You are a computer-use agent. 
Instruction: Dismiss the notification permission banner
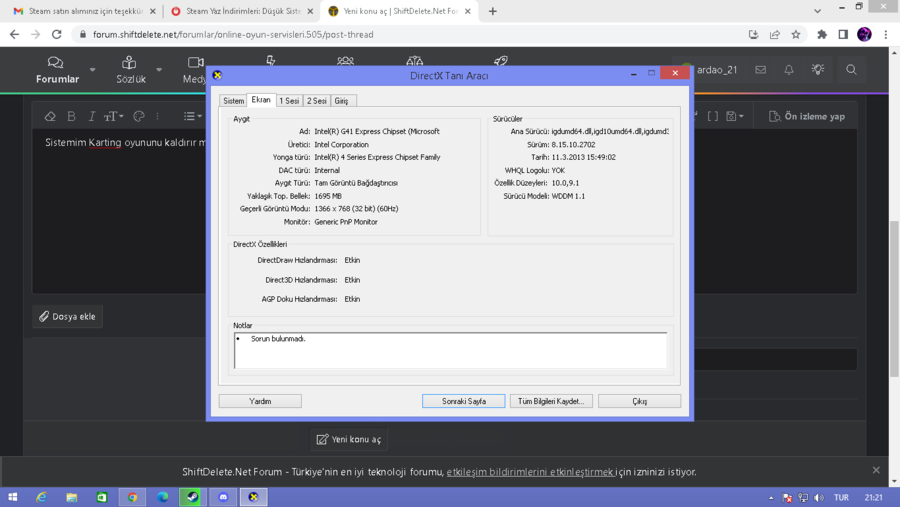[x=876, y=470]
